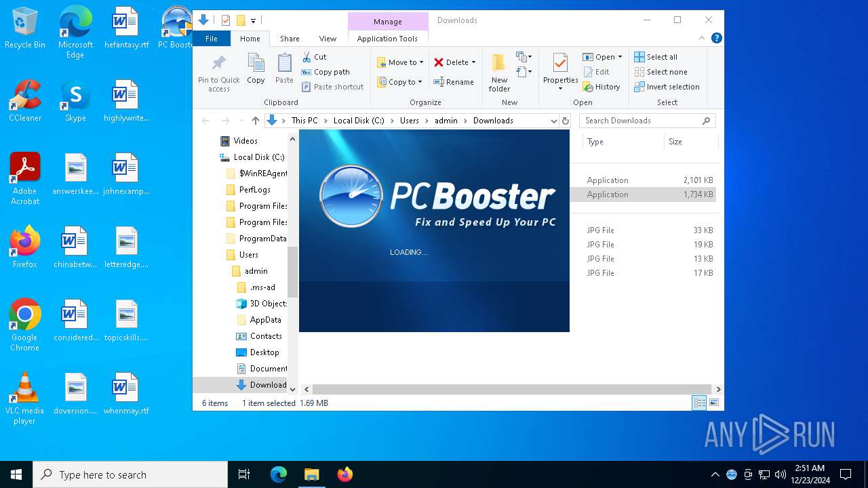The height and width of the screenshot is (488, 868).
Task: Click the taskbar search box
Action: pos(130,474)
